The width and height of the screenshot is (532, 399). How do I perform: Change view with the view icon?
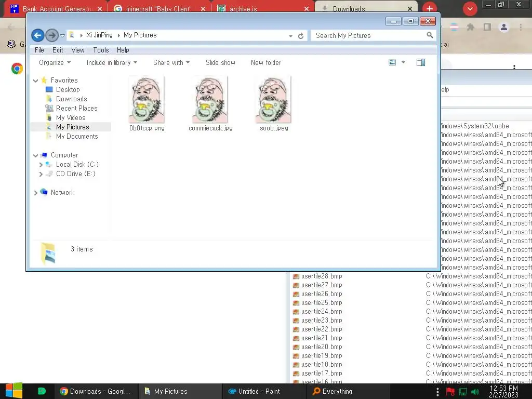392,62
